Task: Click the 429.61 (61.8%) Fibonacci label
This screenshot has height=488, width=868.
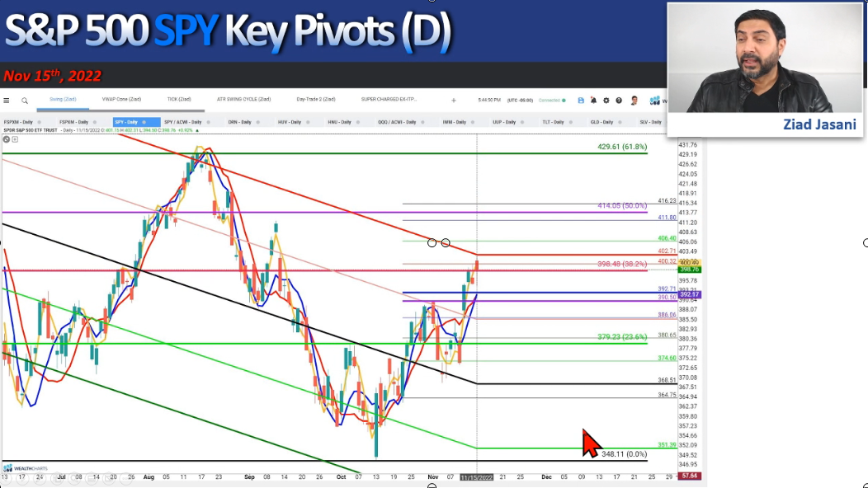Action: point(622,147)
